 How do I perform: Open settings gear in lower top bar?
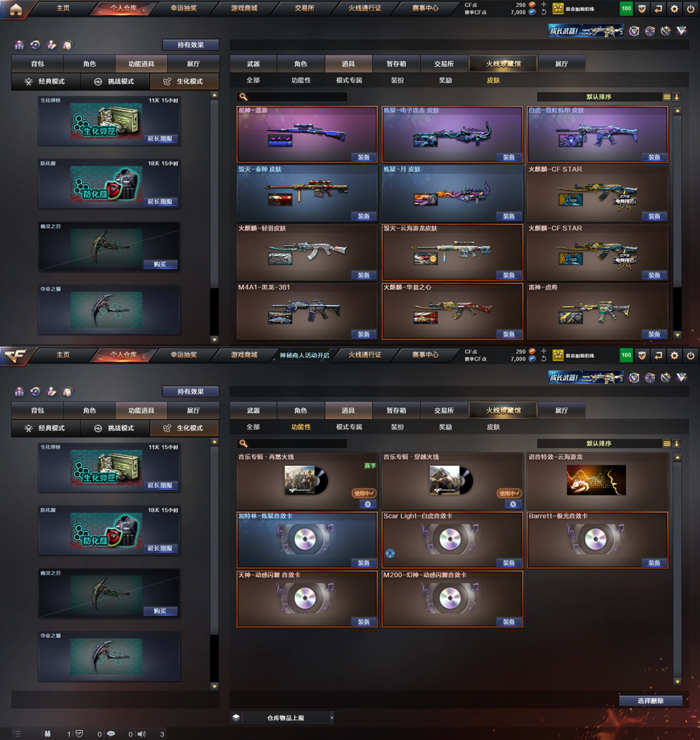675,355
